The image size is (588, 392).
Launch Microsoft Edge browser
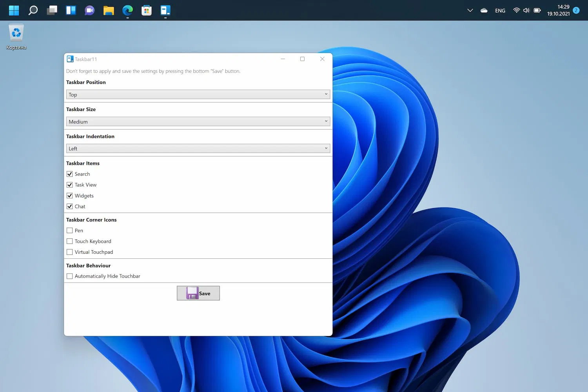[127, 10]
